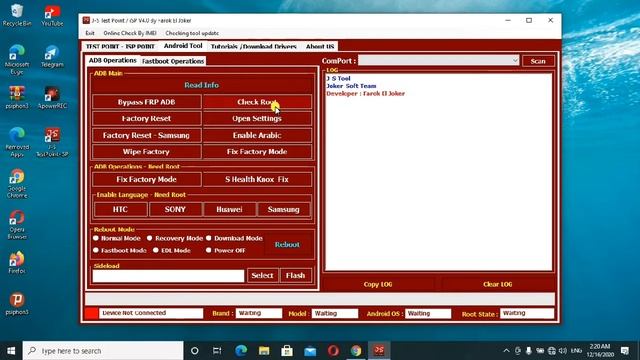Open the YouTube desktop shortcut
640x360 pixels.
52,16
